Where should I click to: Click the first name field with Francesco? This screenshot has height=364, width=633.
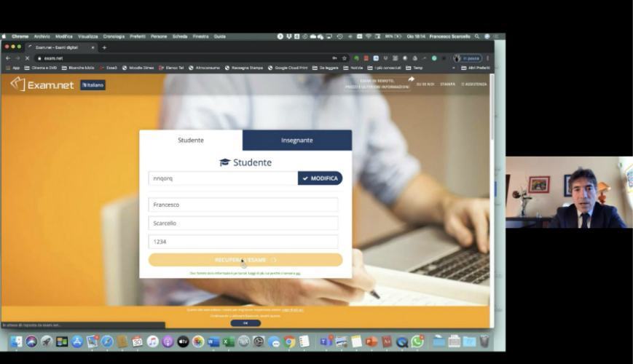243,205
